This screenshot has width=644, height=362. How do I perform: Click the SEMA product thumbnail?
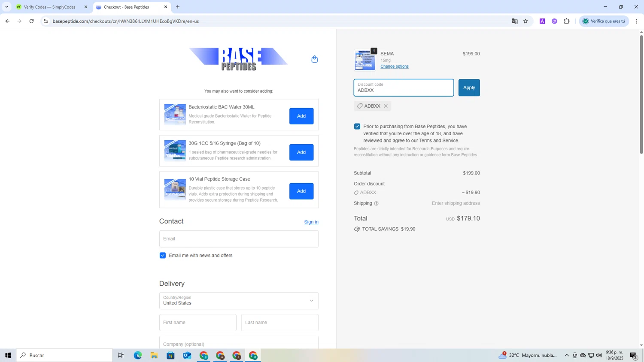click(365, 60)
